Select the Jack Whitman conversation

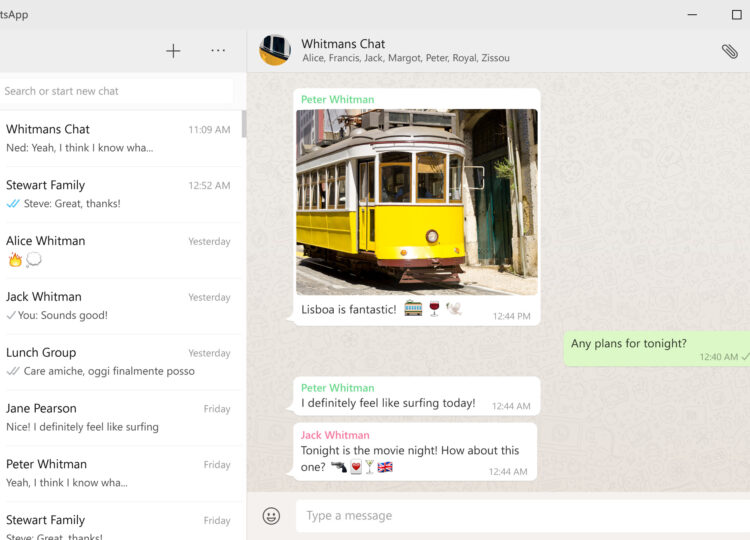118,306
